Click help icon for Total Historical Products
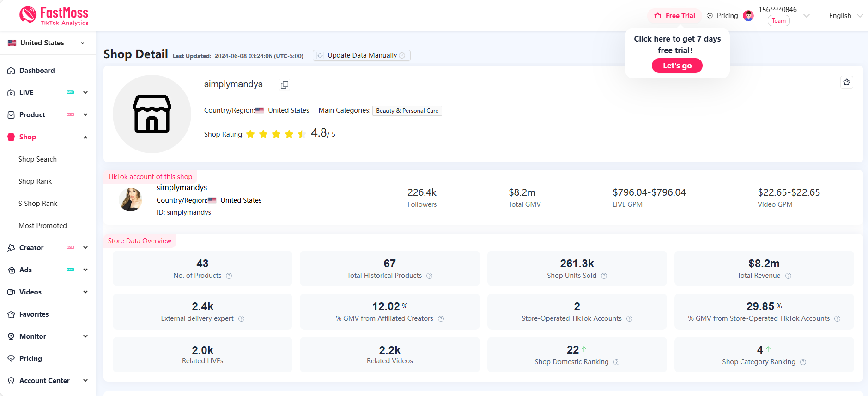Viewport: 868px width, 396px height. (x=429, y=276)
